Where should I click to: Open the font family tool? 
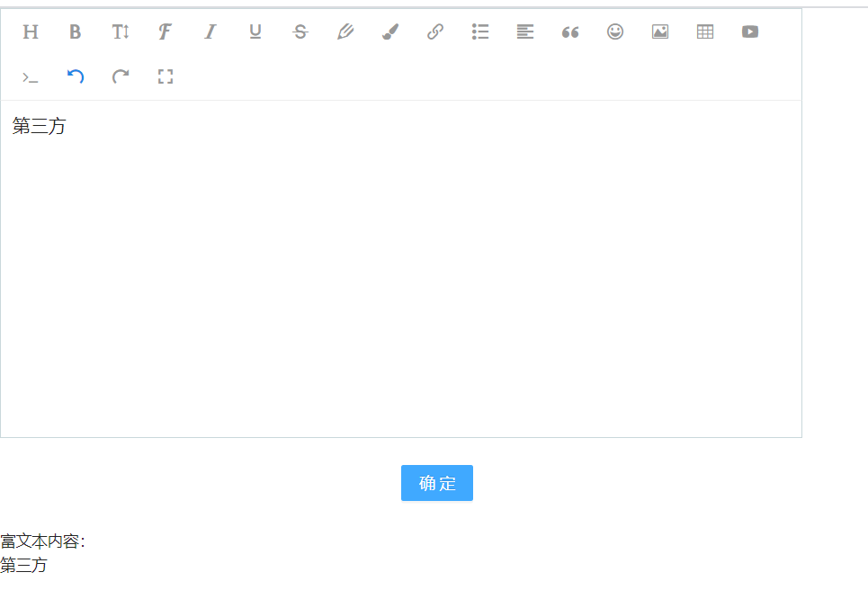[165, 32]
